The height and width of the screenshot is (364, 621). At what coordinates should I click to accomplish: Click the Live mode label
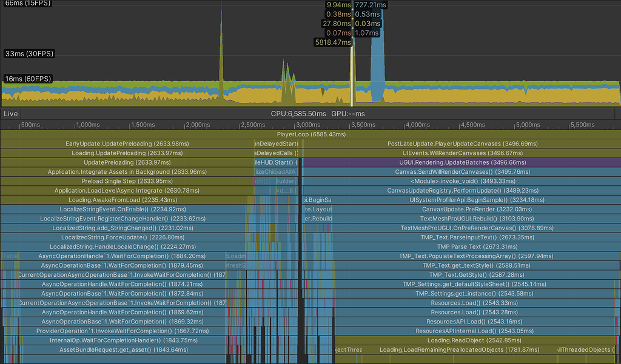click(10, 114)
